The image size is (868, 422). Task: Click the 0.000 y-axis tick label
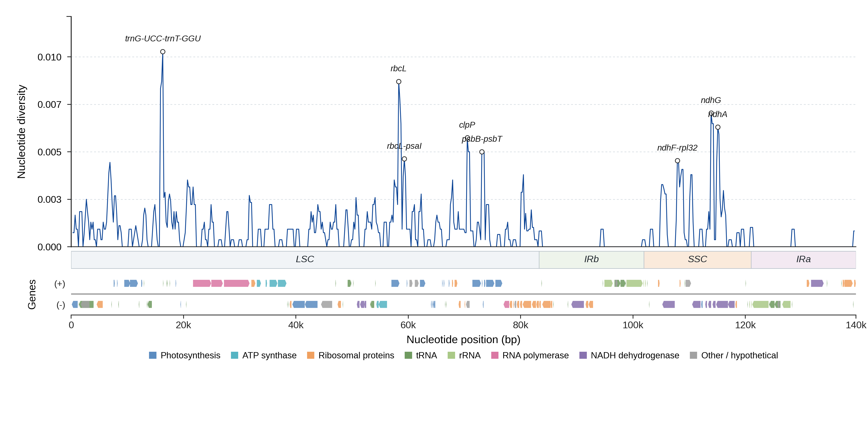50,247
